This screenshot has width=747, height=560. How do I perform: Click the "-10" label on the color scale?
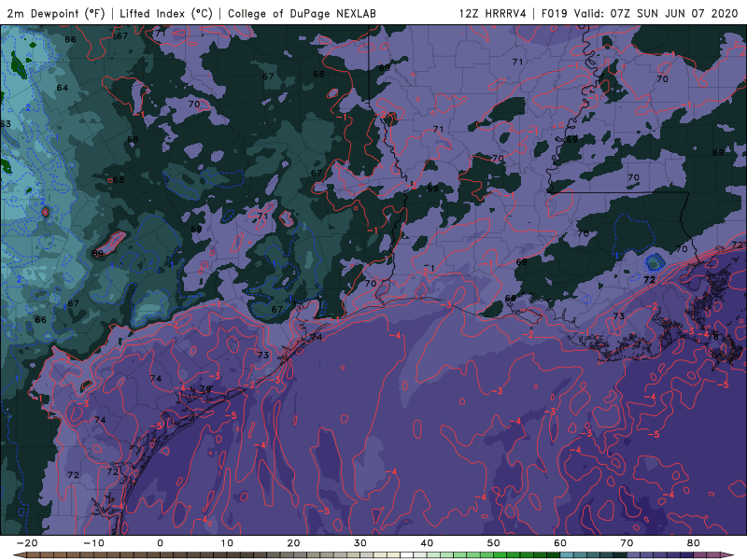pyautogui.click(x=93, y=543)
